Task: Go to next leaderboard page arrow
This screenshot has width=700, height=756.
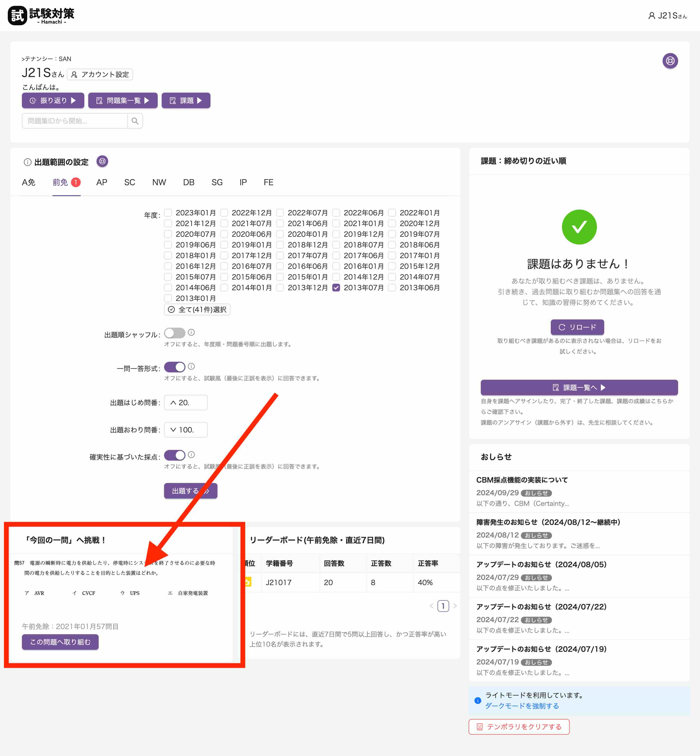Action: pos(455,606)
